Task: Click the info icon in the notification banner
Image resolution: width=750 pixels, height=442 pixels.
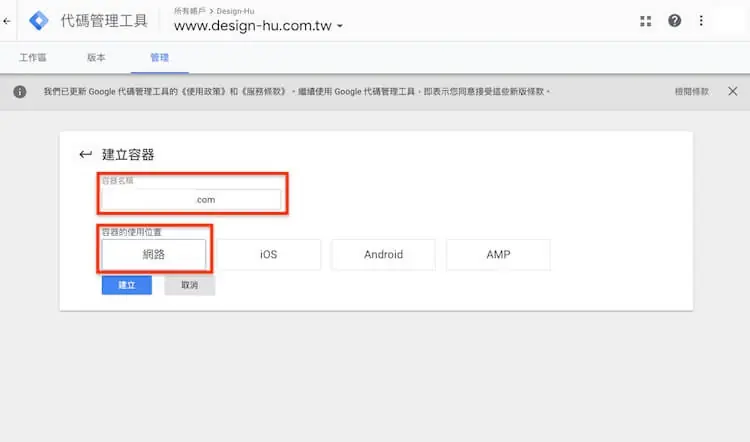Action: coord(20,91)
